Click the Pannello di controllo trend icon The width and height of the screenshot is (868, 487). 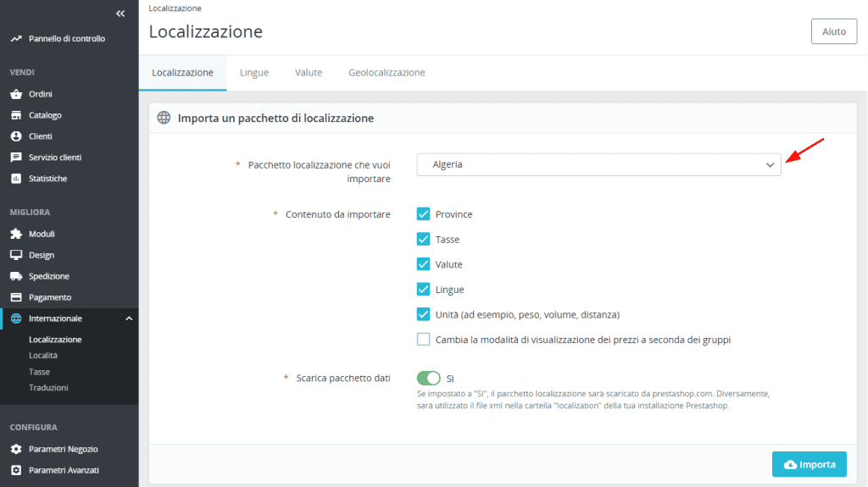[x=16, y=38]
